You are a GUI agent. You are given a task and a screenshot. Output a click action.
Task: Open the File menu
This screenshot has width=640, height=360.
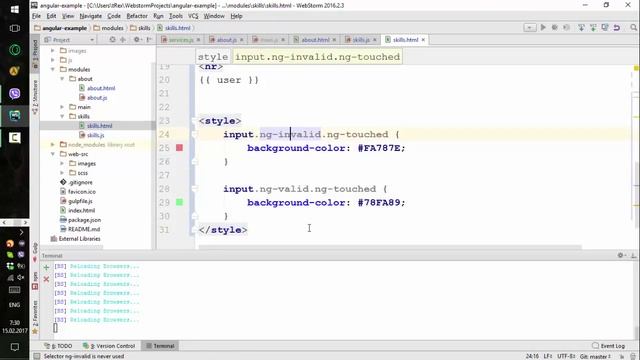pyautogui.click(x=36, y=16)
